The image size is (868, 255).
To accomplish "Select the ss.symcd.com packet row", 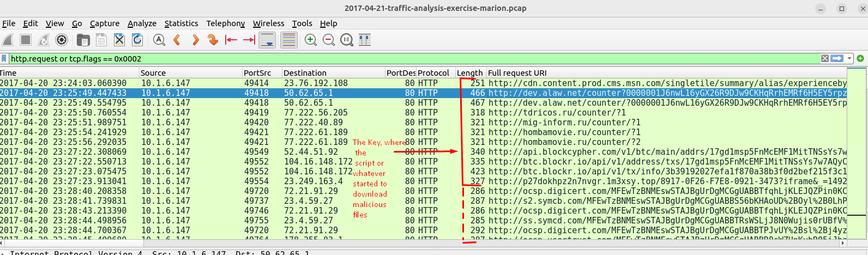I will point(424,221).
